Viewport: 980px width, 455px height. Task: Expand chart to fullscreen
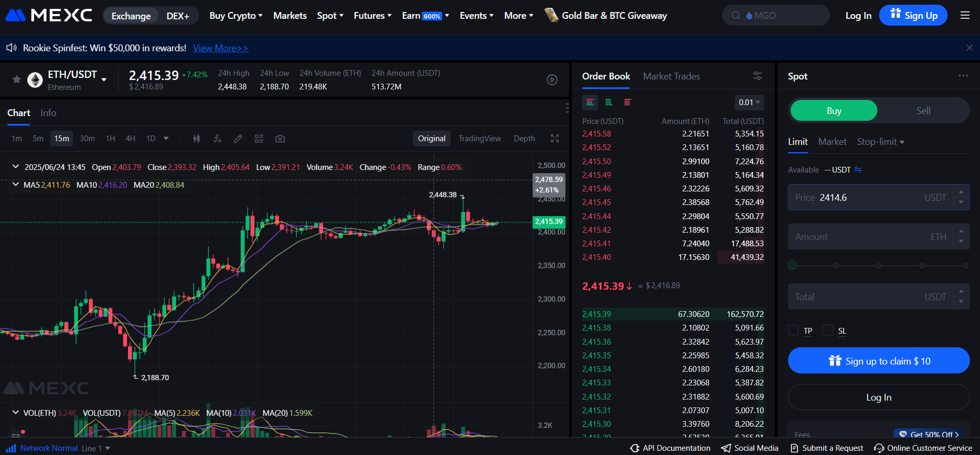(x=555, y=139)
